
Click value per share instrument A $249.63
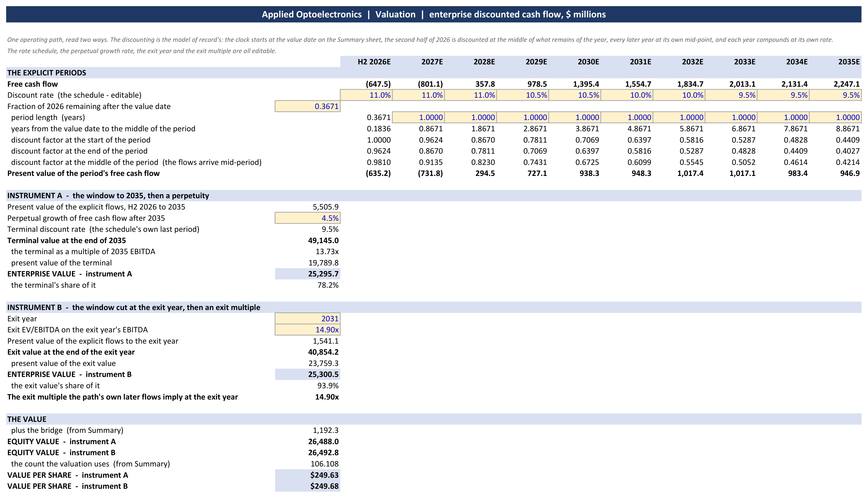click(x=307, y=475)
